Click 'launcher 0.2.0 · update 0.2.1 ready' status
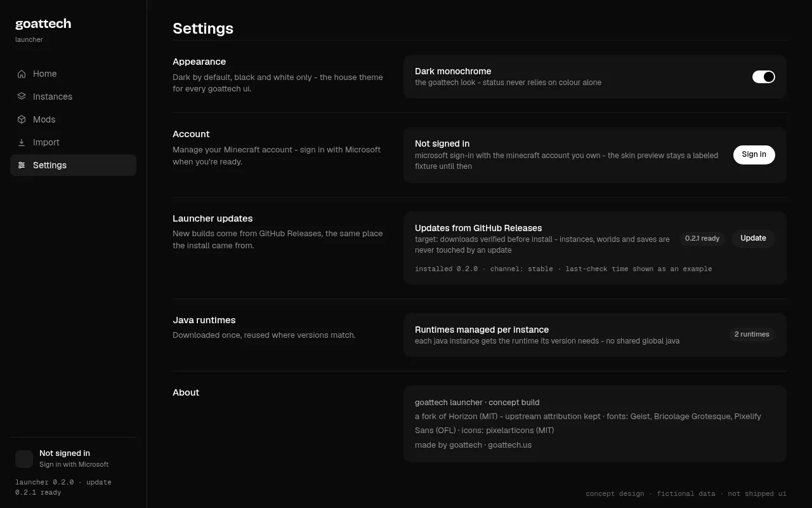 click(x=63, y=487)
